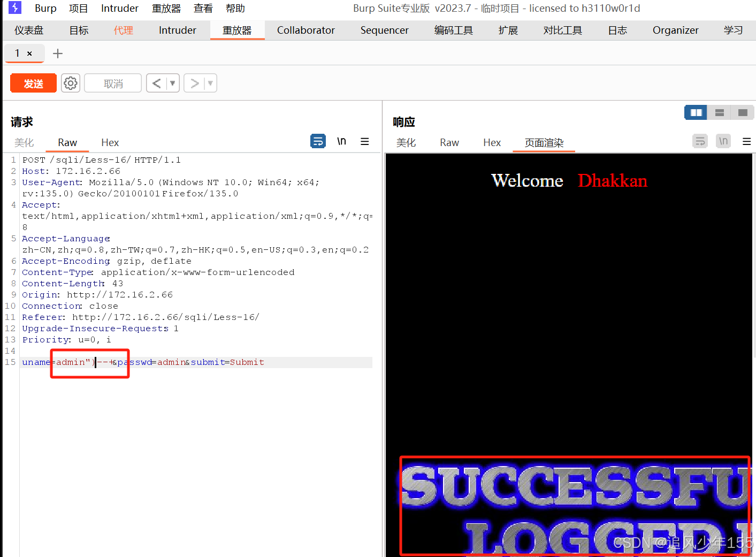Click the 发送 send button

coord(33,83)
